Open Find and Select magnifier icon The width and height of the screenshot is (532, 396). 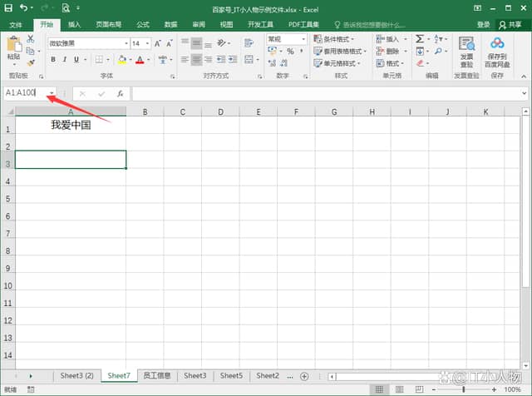[438, 51]
